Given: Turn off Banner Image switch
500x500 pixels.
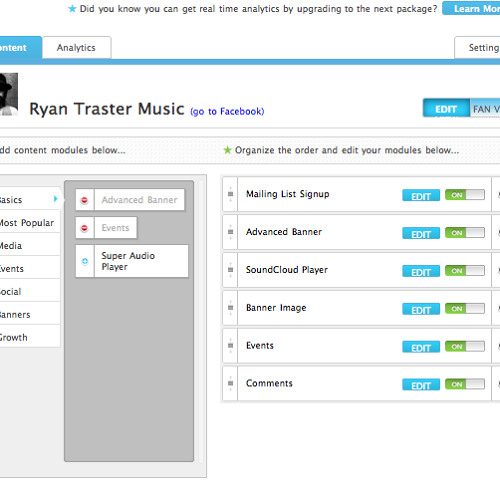Looking at the screenshot, I should point(465,308).
